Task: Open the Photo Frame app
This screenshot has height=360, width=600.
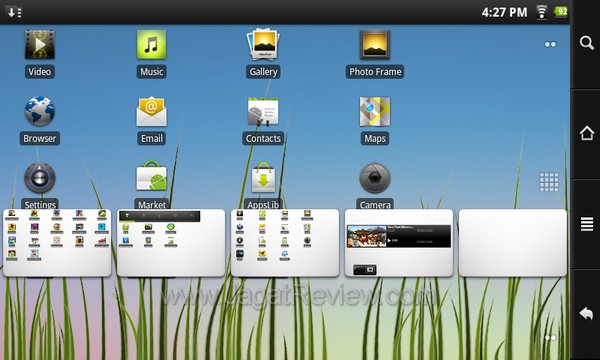Action: [375, 44]
